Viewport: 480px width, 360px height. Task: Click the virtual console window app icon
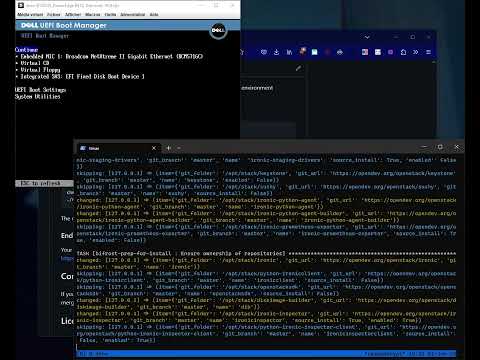21,5
